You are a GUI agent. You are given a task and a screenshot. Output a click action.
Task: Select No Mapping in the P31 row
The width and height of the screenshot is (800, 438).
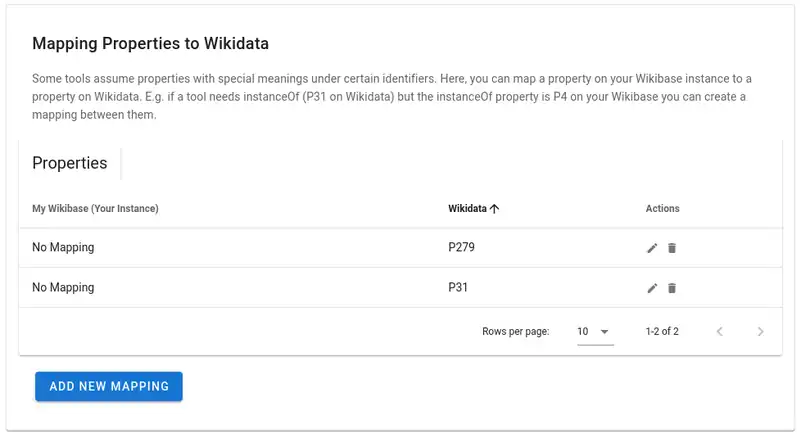tap(63, 288)
